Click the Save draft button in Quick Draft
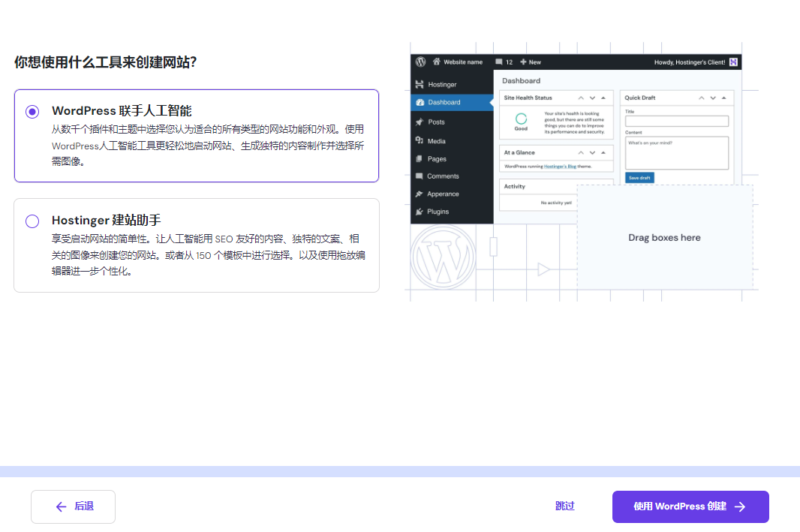The width and height of the screenshot is (800, 532). click(639, 178)
